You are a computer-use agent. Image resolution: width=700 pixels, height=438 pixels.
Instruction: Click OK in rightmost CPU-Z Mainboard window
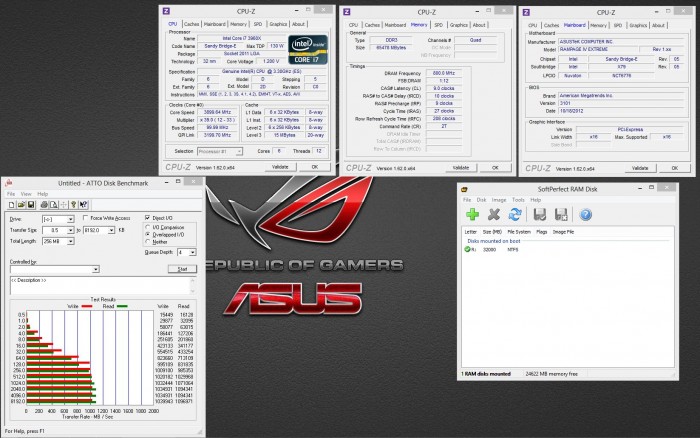675,168
